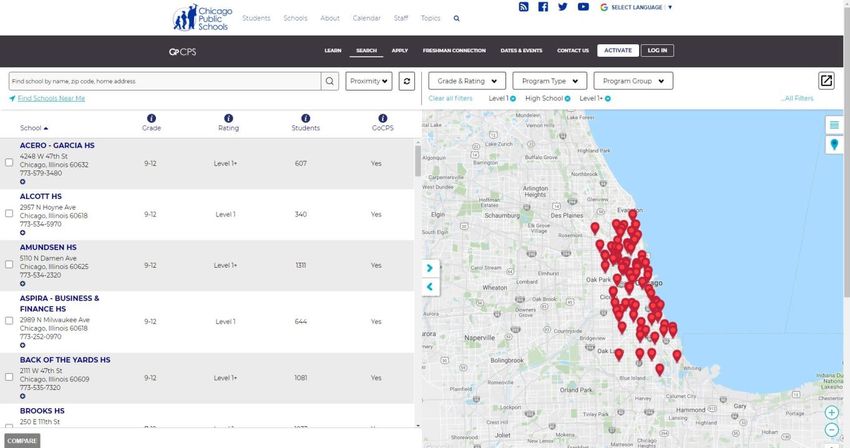
Task: Click the header search magnifier icon
Action: (456, 18)
